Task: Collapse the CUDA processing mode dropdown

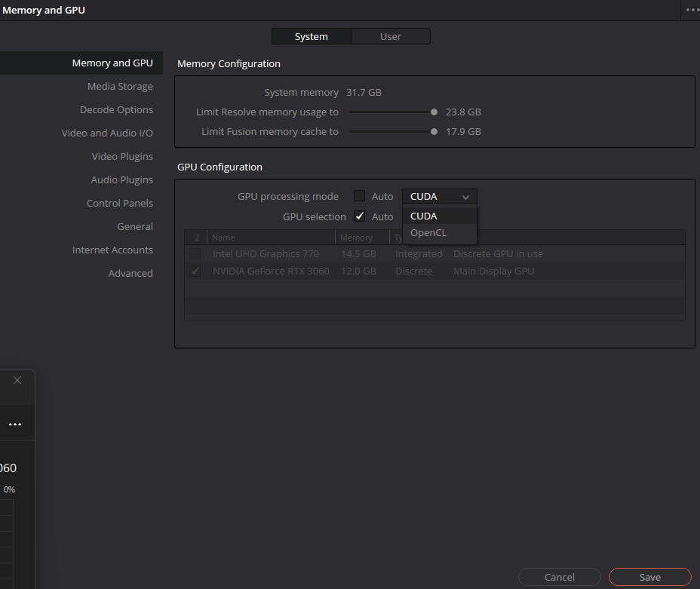Action: pyautogui.click(x=440, y=196)
